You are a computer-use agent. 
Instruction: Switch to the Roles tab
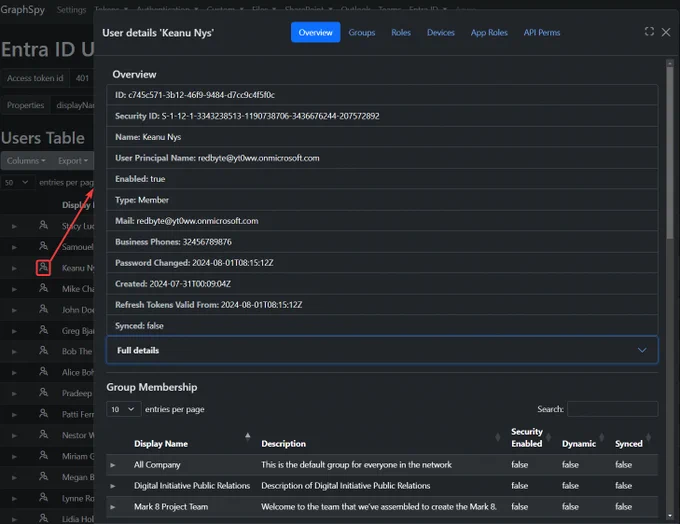coord(401,32)
